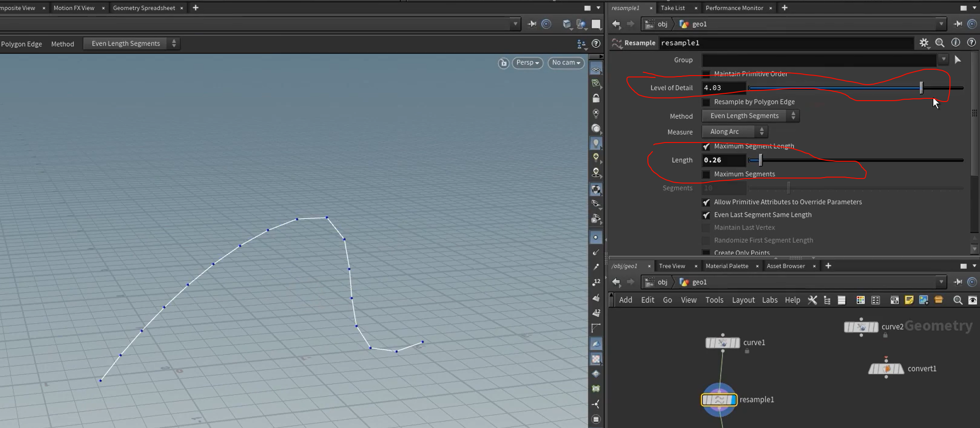Viewport: 980px width, 428px height.
Task: Add a new tab to the parameter pane
Action: tap(784, 8)
